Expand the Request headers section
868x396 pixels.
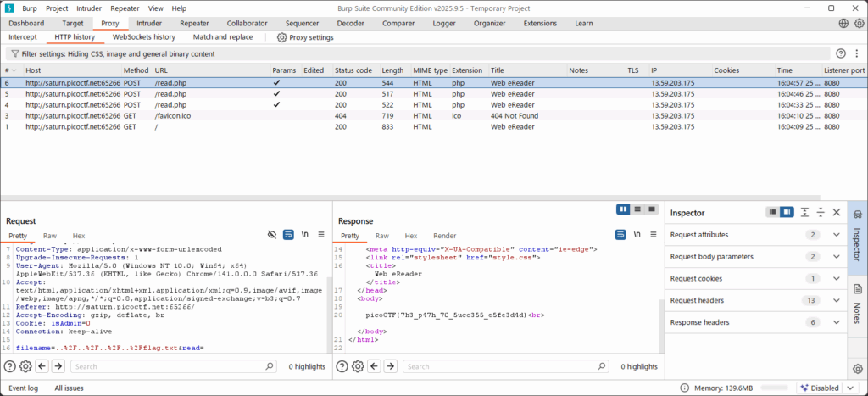pyautogui.click(x=837, y=300)
